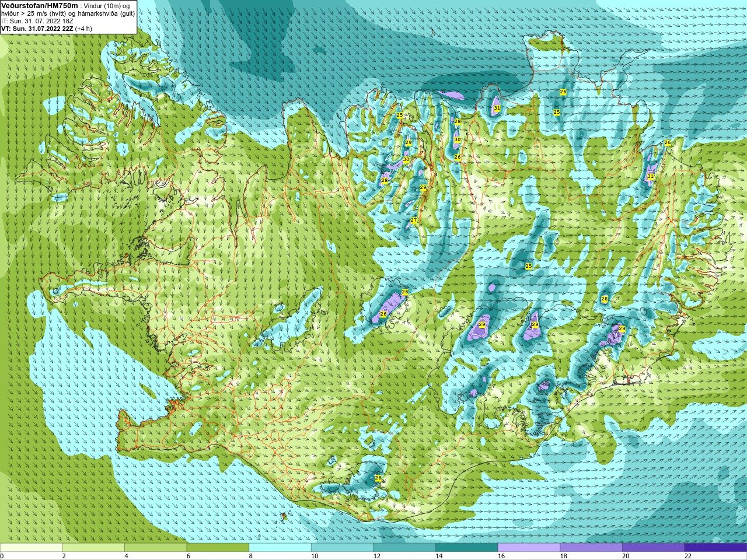Click the legend scale number '16'
The image size is (747, 560).
[501, 556]
